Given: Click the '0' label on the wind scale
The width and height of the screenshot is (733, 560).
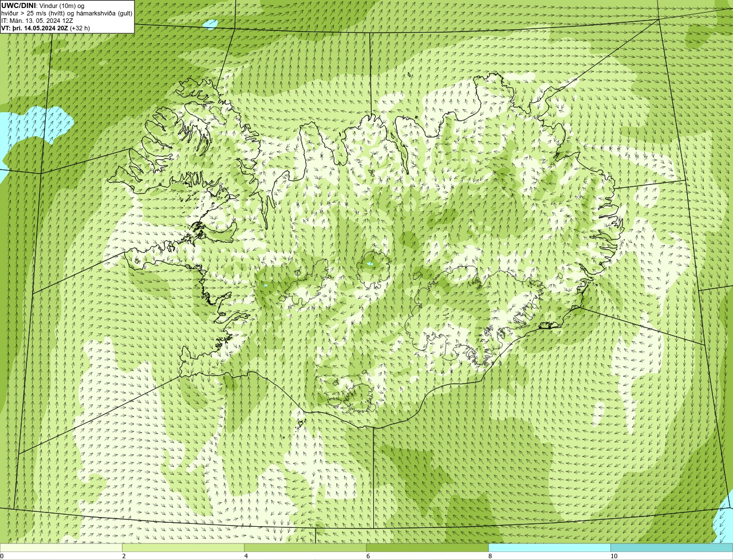Looking at the screenshot, I should pos(2,556).
